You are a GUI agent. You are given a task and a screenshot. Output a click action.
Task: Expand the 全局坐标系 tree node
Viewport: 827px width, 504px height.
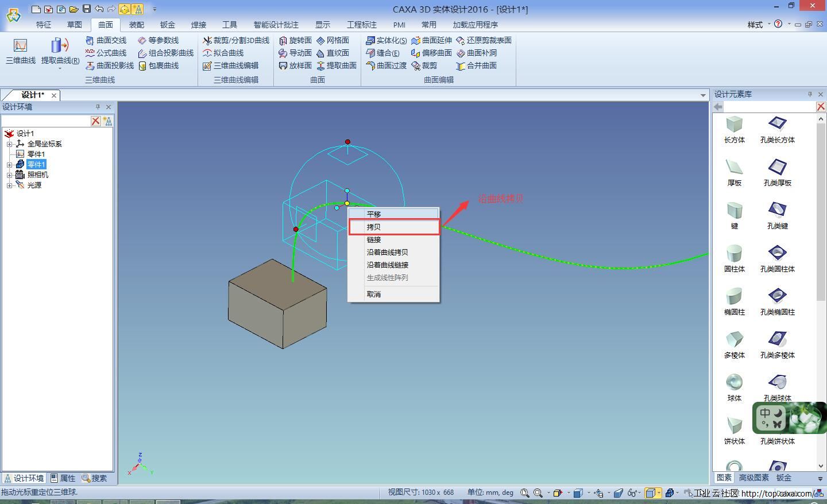9,144
